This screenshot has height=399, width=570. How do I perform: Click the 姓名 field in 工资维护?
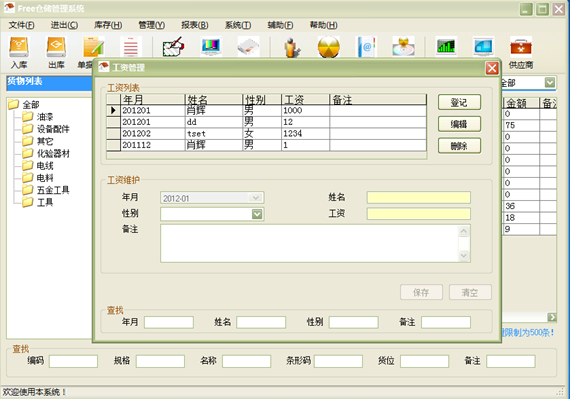(419, 197)
